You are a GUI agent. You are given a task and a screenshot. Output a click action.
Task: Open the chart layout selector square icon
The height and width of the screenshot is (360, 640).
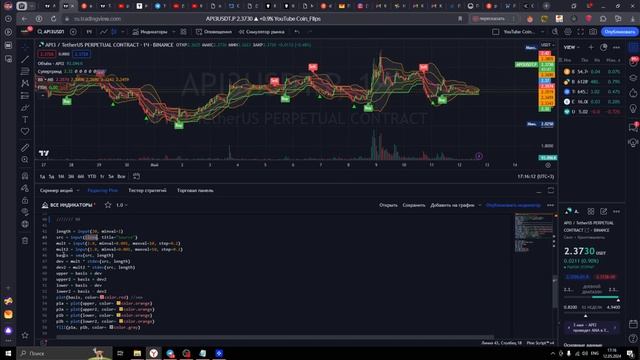pos(496,31)
